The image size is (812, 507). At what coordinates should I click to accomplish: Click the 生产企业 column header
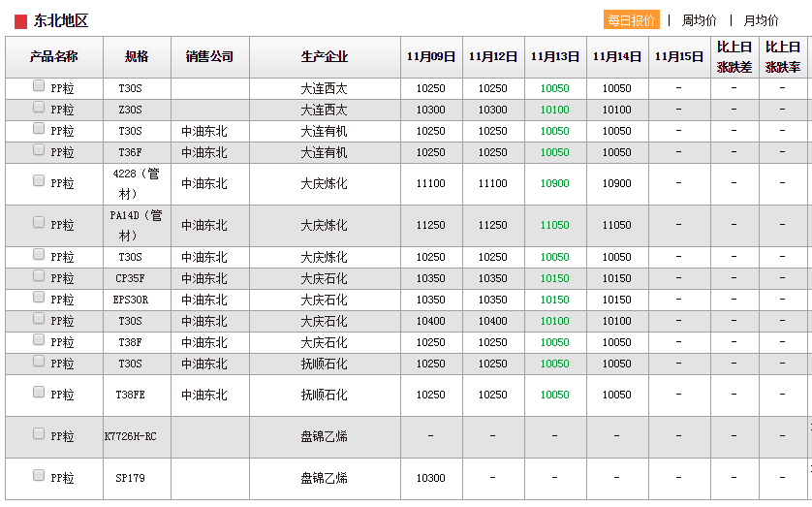coord(324,57)
